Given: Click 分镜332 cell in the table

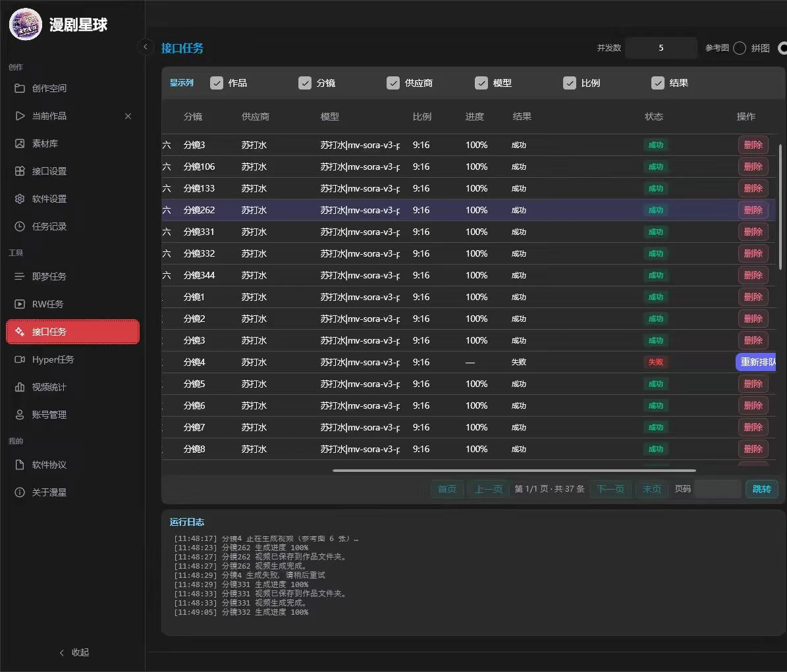Looking at the screenshot, I should (x=199, y=254).
